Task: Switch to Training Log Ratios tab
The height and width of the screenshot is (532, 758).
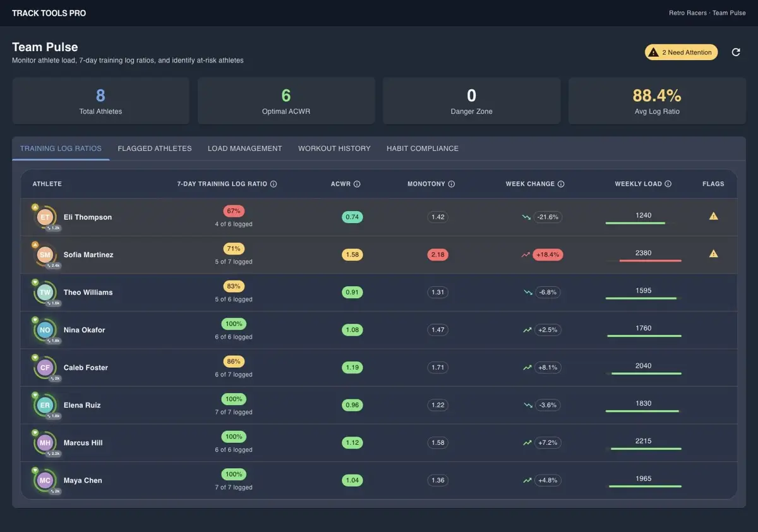Action: point(61,148)
